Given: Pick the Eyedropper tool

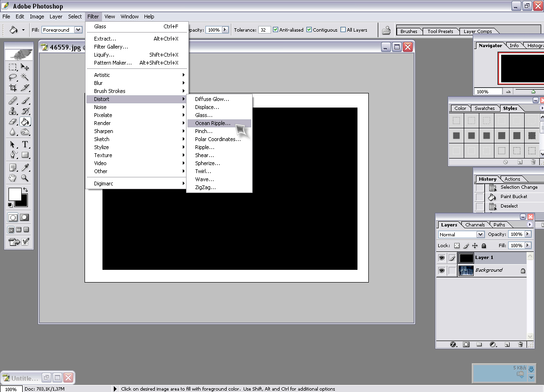Looking at the screenshot, I should click(x=25, y=167).
